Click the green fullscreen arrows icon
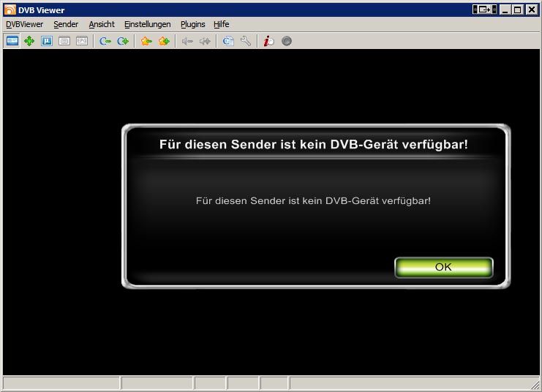542x392 pixels. (29, 41)
